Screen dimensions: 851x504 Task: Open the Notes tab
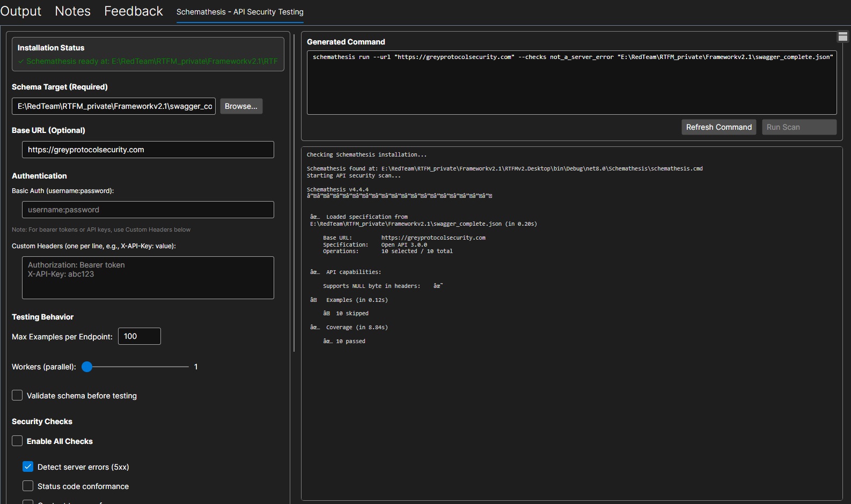point(72,11)
